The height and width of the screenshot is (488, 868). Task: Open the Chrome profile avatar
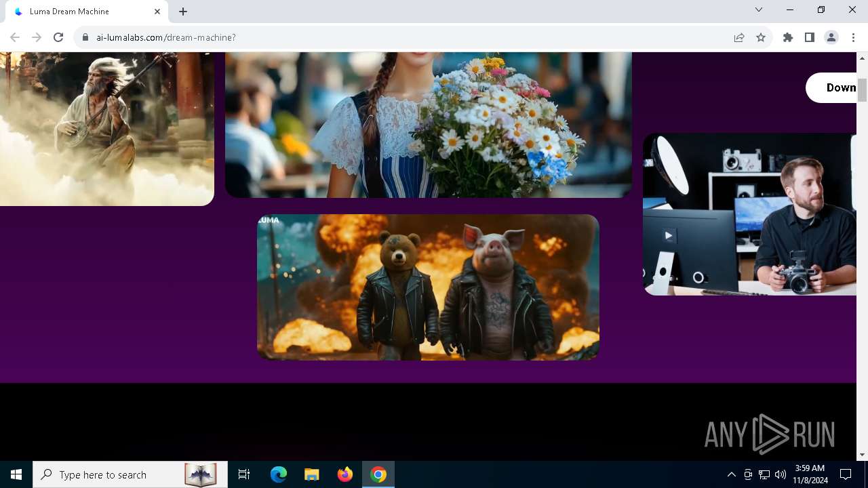pos(831,37)
